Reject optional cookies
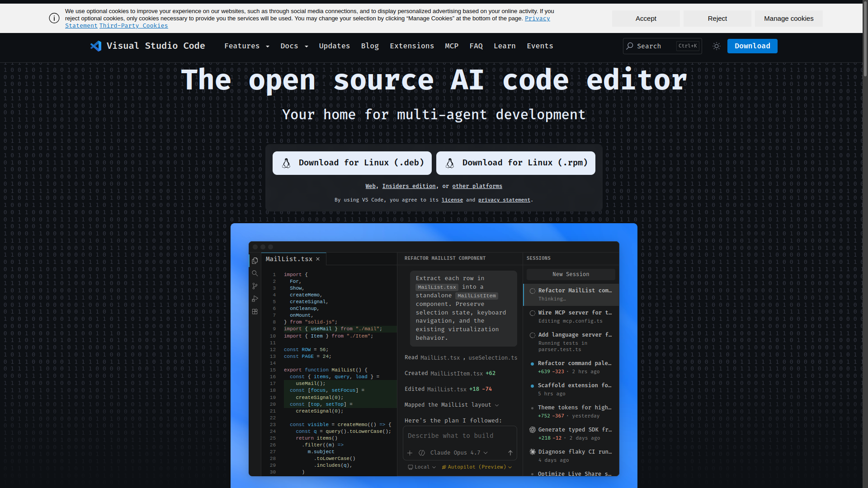The width and height of the screenshot is (868, 488). pyautogui.click(x=717, y=19)
